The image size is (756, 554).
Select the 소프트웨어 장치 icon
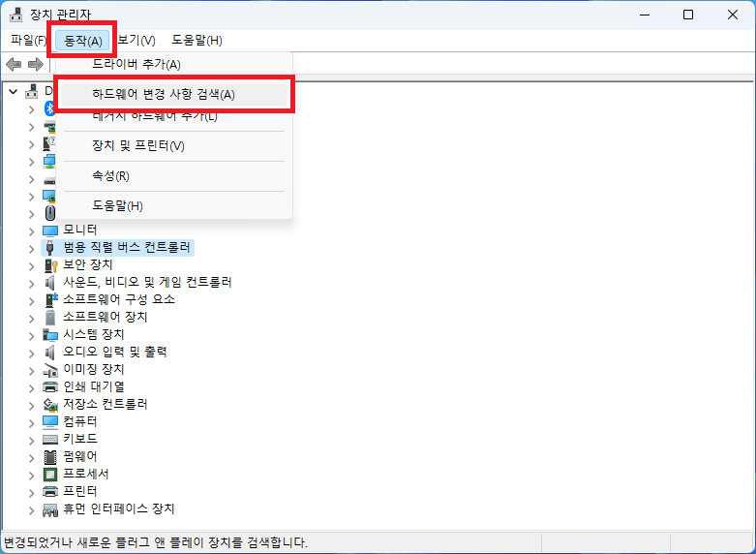click(x=50, y=317)
